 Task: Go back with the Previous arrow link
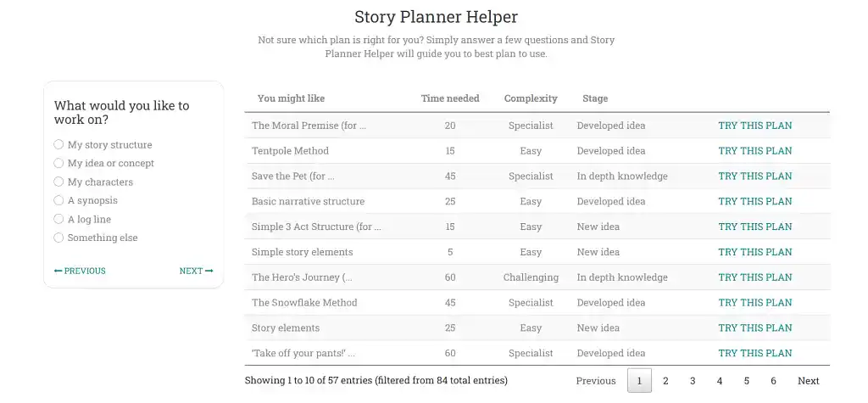click(80, 271)
